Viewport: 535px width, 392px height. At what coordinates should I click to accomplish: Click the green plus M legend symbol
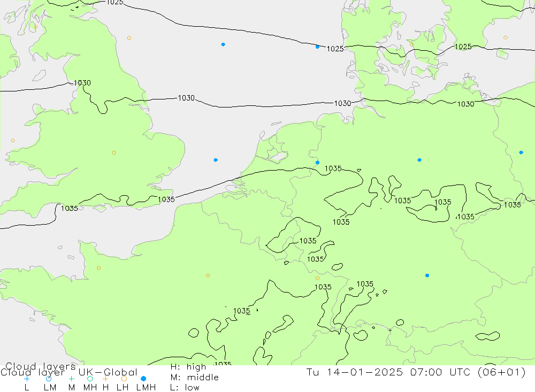(x=71, y=379)
